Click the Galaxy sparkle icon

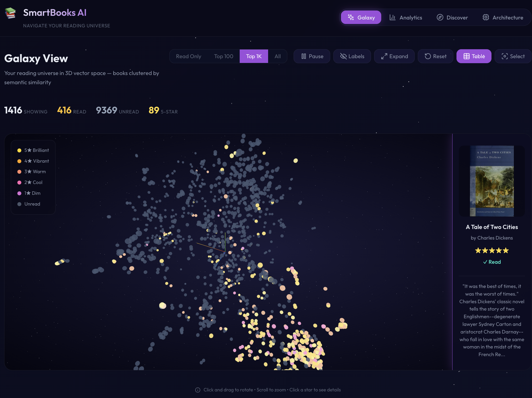[351, 17]
